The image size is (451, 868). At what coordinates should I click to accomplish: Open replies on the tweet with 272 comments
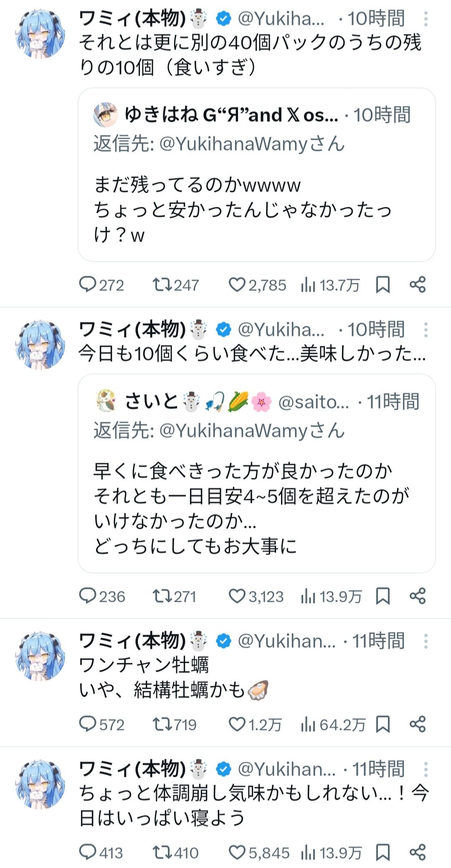101,285
